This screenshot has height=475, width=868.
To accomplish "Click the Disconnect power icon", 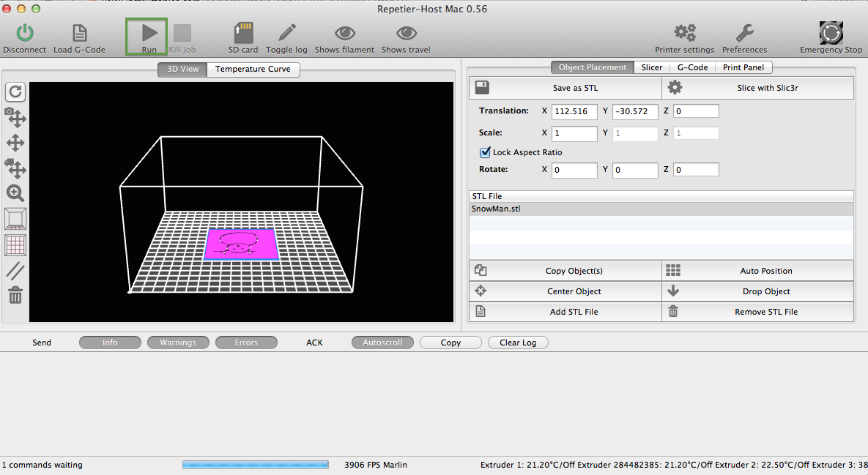I will (x=24, y=33).
